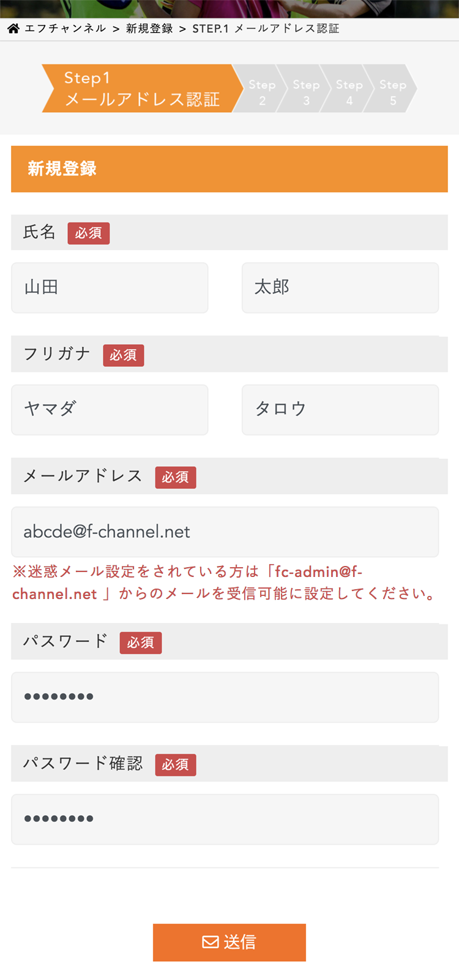The width and height of the screenshot is (459, 980).
Task: Go to 新規登録 breadcrumb link
Action: 149,28
